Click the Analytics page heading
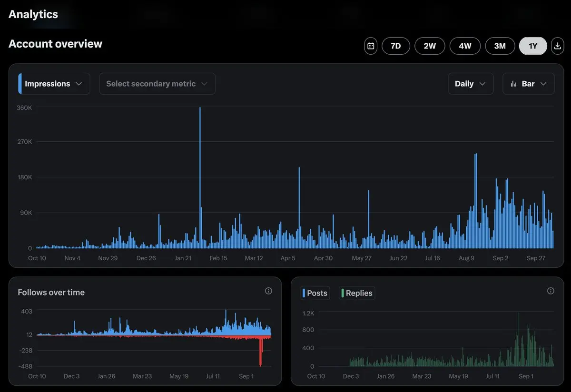Image resolution: width=571 pixels, height=392 pixels. click(x=33, y=14)
